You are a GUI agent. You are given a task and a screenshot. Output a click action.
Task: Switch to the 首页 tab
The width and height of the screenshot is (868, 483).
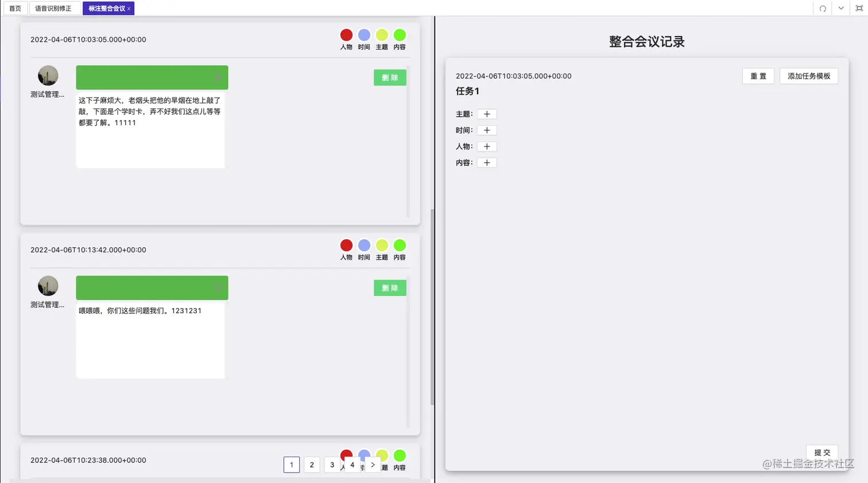pyautogui.click(x=15, y=9)
